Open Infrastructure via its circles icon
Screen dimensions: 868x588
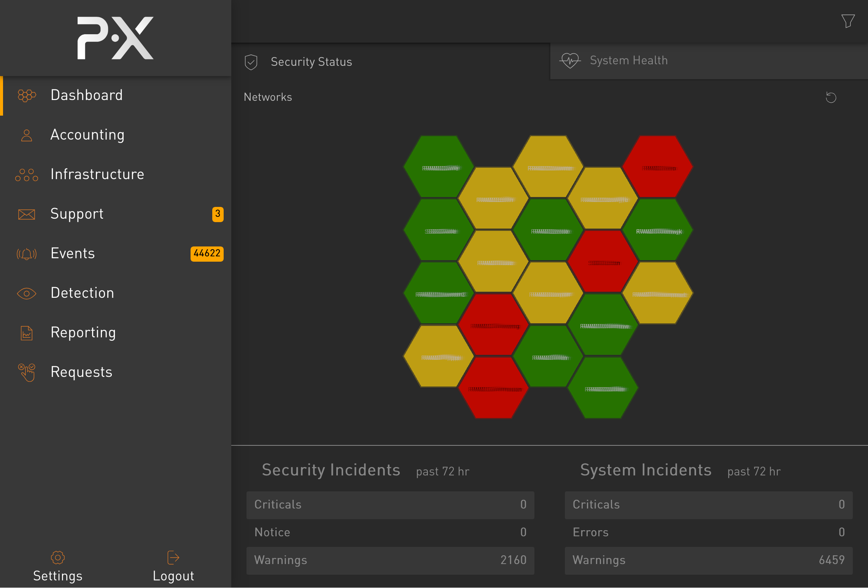click(27, 175)
